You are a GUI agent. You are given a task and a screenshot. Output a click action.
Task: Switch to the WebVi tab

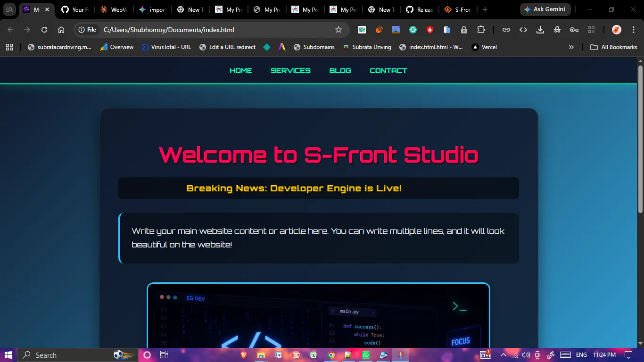(x=114, y=9)
